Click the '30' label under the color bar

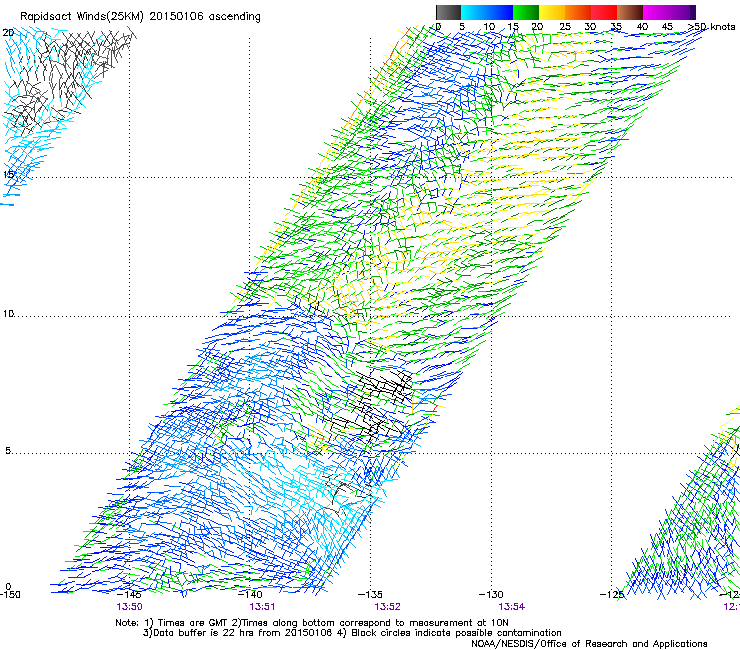[590, 27]
